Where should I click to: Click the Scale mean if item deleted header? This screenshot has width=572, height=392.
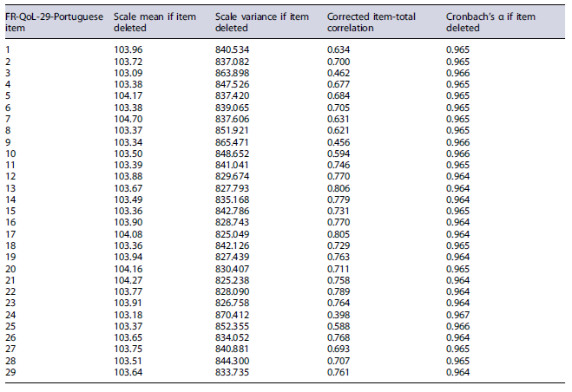click(157, 22)
